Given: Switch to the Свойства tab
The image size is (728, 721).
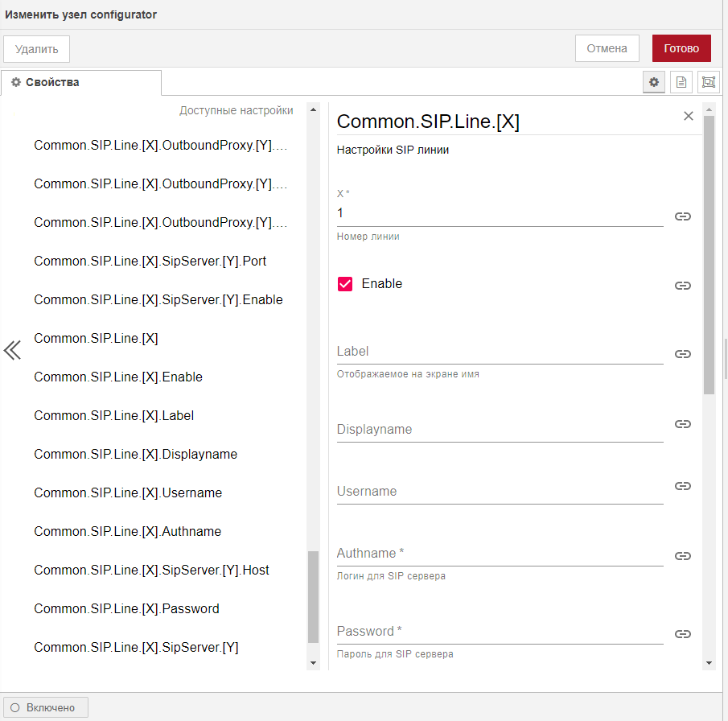Looking at the screenshot, I should click(x=80, y=82).
